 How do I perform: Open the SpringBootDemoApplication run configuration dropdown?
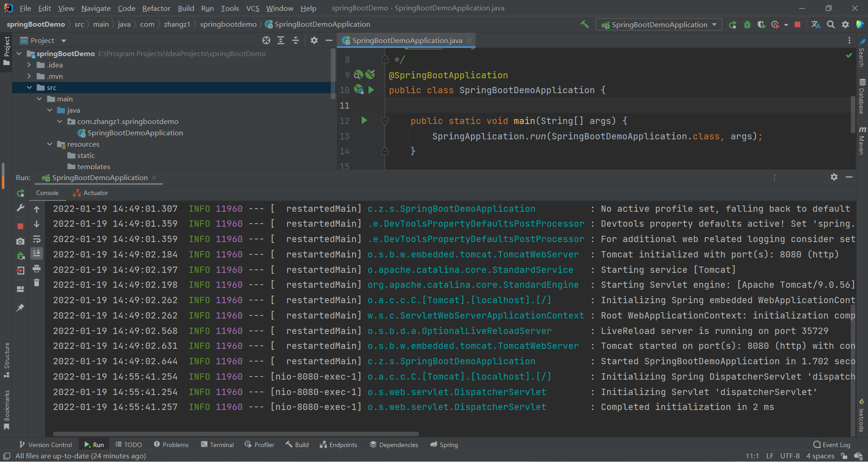click(x=713, y=24)
